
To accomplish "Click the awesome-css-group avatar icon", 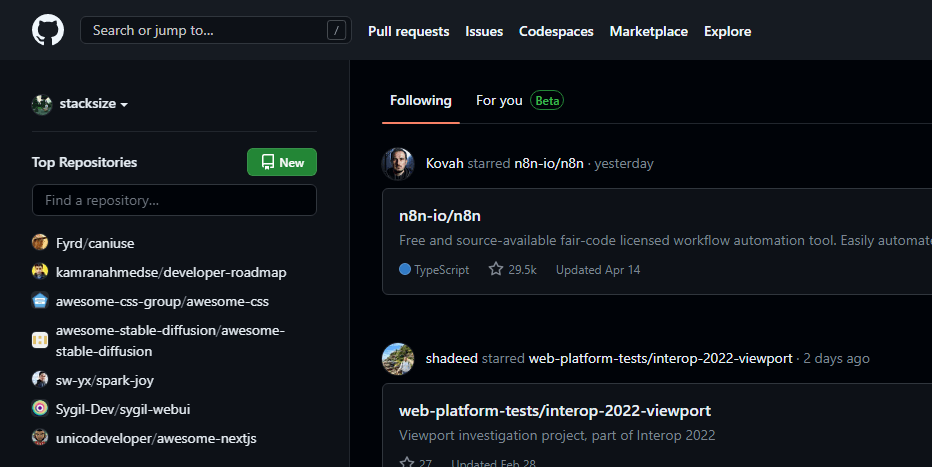I will [40, 301].
